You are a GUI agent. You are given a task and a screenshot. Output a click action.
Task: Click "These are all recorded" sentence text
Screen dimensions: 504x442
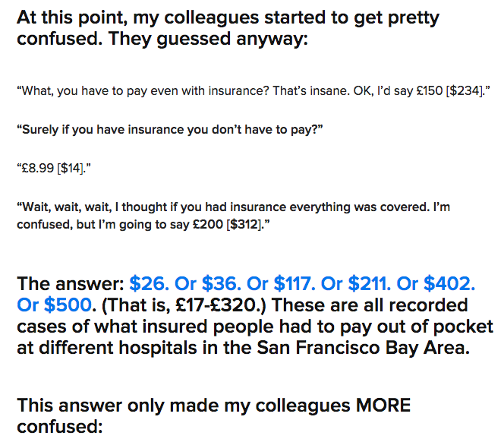click(x=370, y=305)
